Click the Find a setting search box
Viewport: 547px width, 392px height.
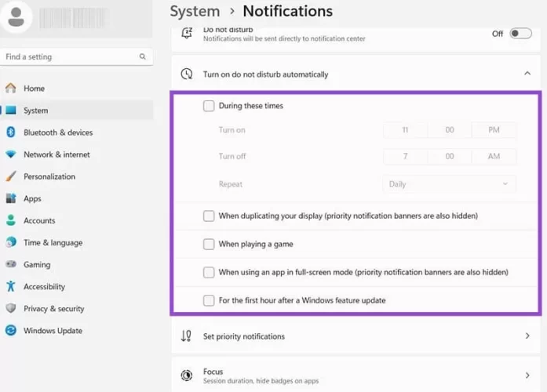click(x=71, y=57)
